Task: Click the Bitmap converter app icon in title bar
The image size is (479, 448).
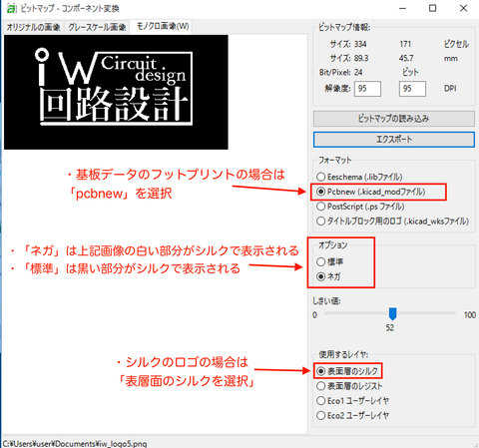Action: [11, 8]
